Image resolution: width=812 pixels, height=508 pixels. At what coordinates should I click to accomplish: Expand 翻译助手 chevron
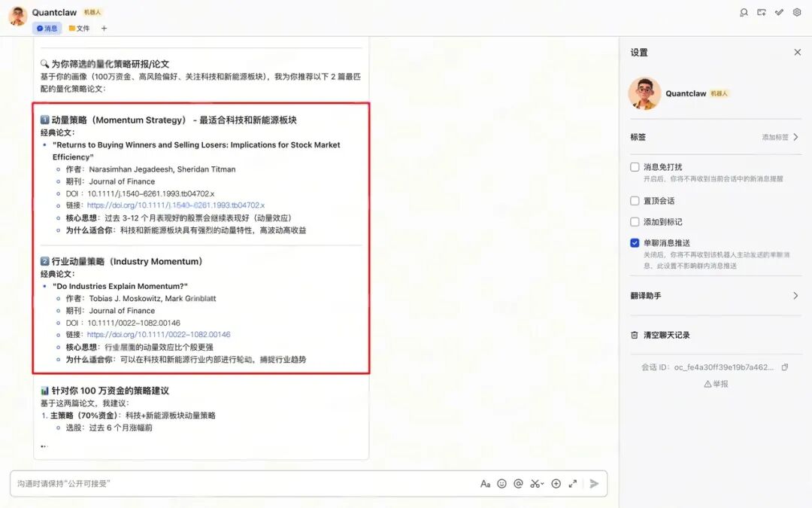coord(796,296)
